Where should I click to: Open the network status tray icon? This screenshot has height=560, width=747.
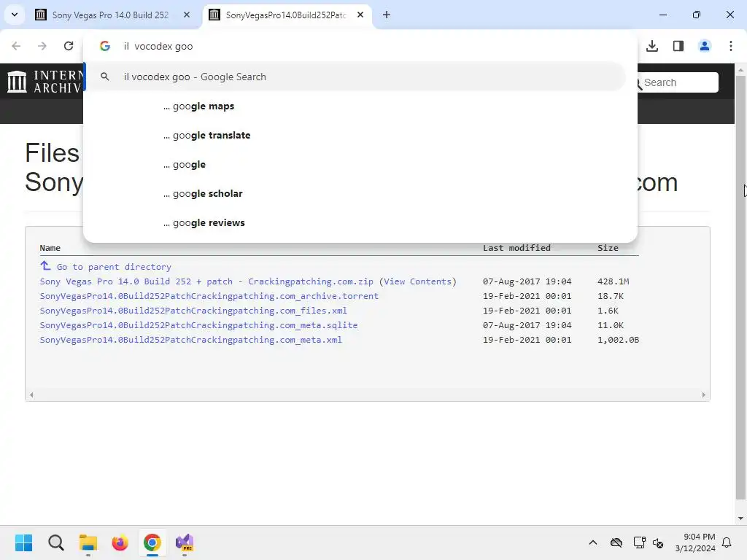pos(639,542)
